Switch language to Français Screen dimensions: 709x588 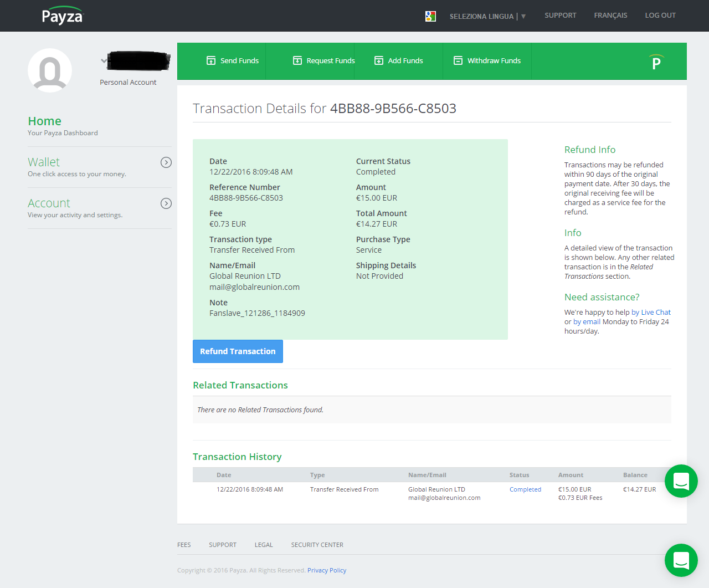click(x=610, y=16)
